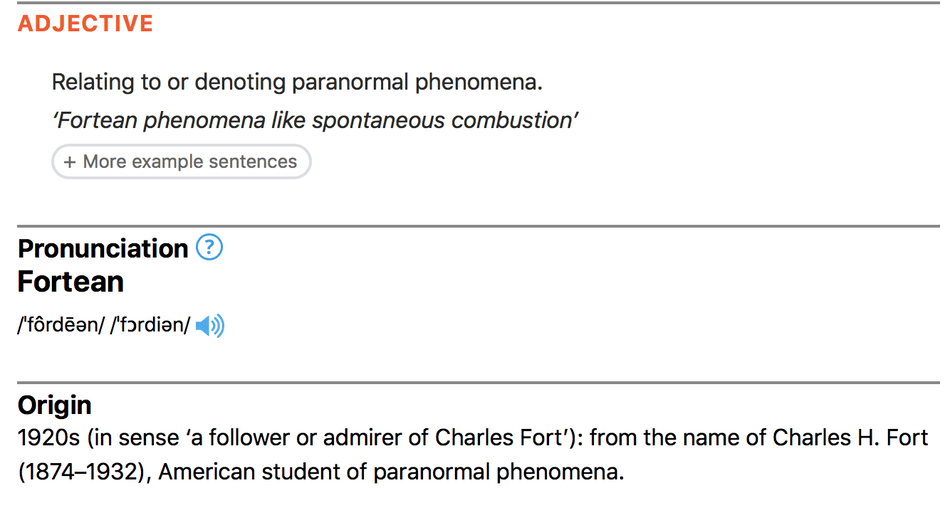Viewport: 950px width, 525px height.
Task: Click the bold Fortean headword
Action: (x=71, y=282)
